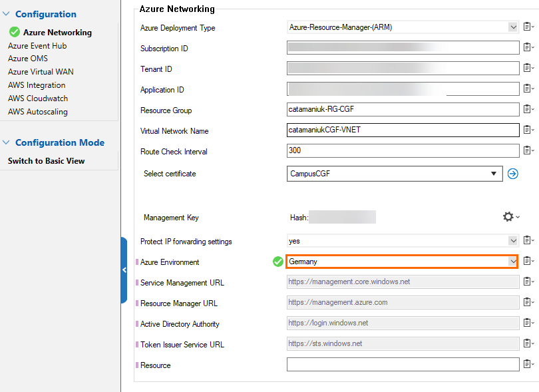Click the Management Key label

[x=171, y=218]
